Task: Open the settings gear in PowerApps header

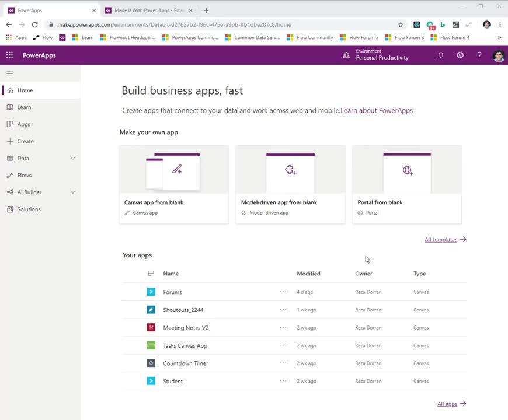Action: [x=460, y=55]
